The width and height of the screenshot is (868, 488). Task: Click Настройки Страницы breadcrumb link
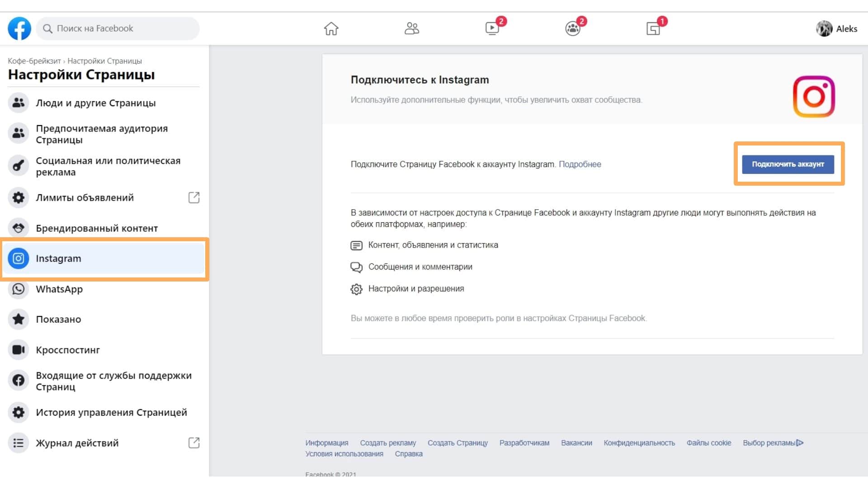pos(104,61)
